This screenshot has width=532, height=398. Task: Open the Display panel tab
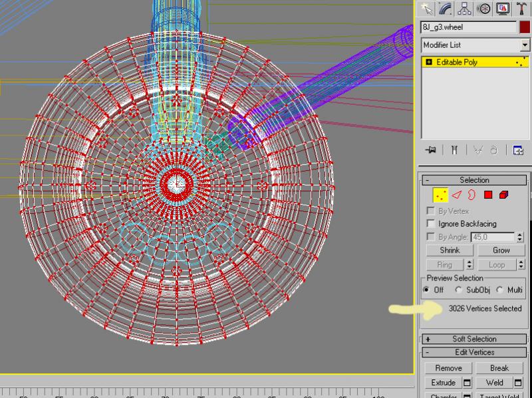click(503, 8)
